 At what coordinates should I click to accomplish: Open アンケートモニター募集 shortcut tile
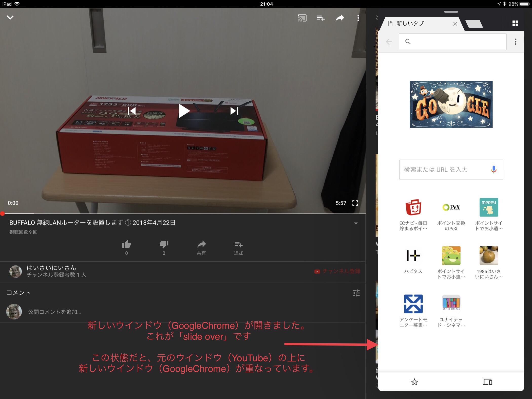(413, 311)
